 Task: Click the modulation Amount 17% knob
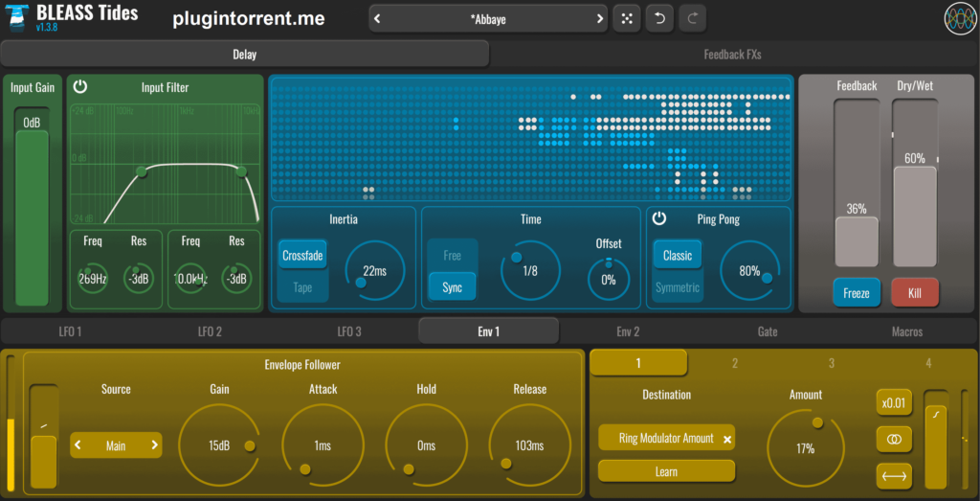click(x=806, y=448)
